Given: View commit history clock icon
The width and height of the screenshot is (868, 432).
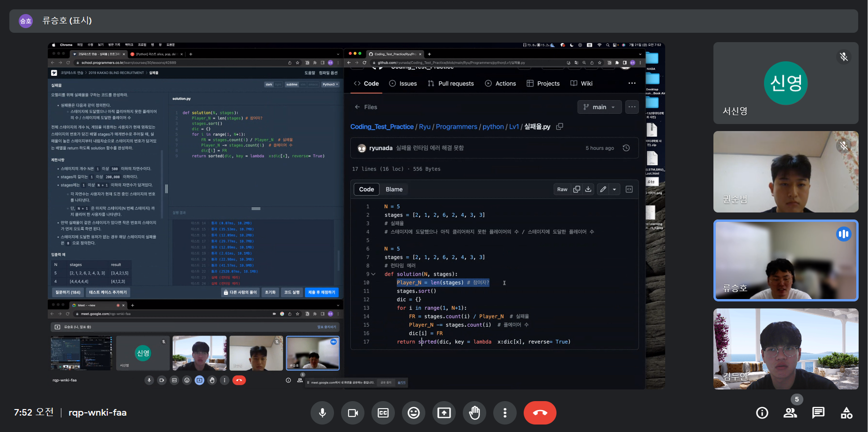Looking at the screenshot, I should (626, 148).
